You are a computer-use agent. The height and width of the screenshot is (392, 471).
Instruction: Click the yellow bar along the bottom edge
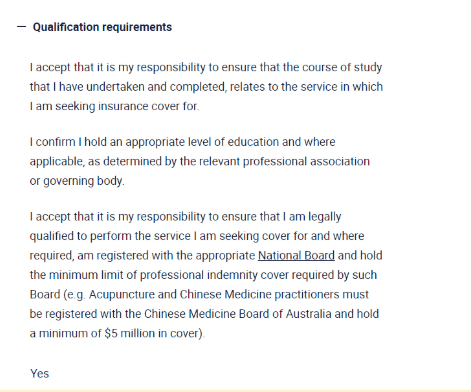tap(235, 390)
